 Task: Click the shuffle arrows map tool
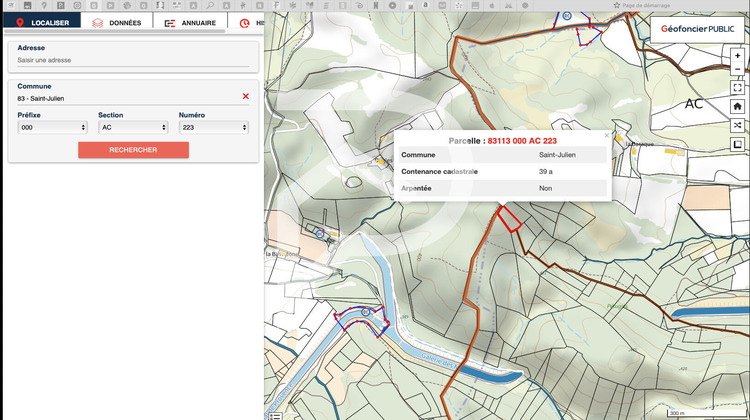[737, 125]
